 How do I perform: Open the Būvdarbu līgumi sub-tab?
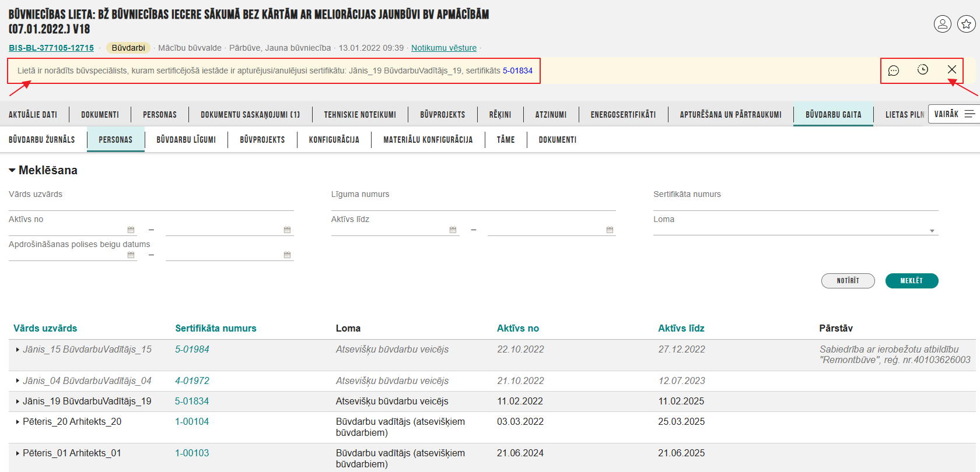[x=186, y=140]
